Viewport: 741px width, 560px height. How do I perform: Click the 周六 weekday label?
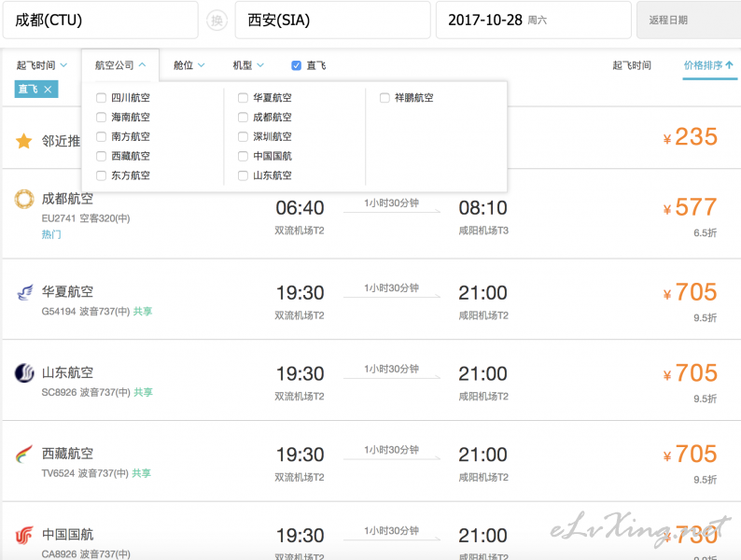[x=538, y=21]
